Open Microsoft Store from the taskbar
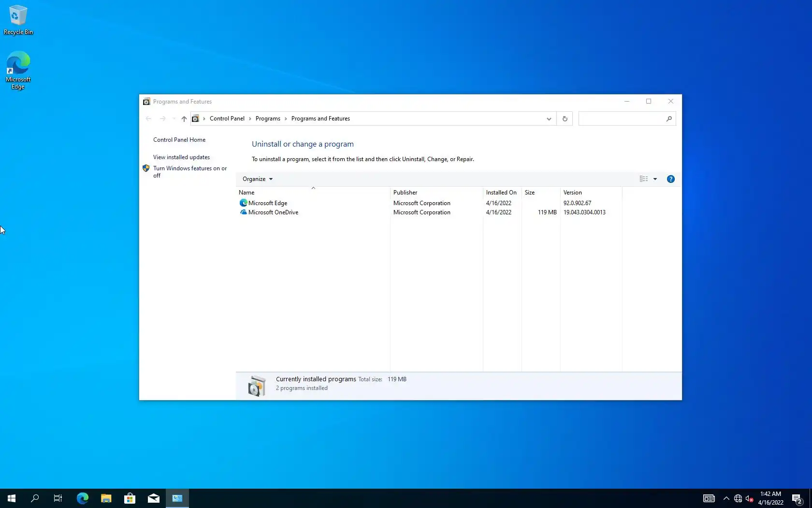 tap(130, 498)
